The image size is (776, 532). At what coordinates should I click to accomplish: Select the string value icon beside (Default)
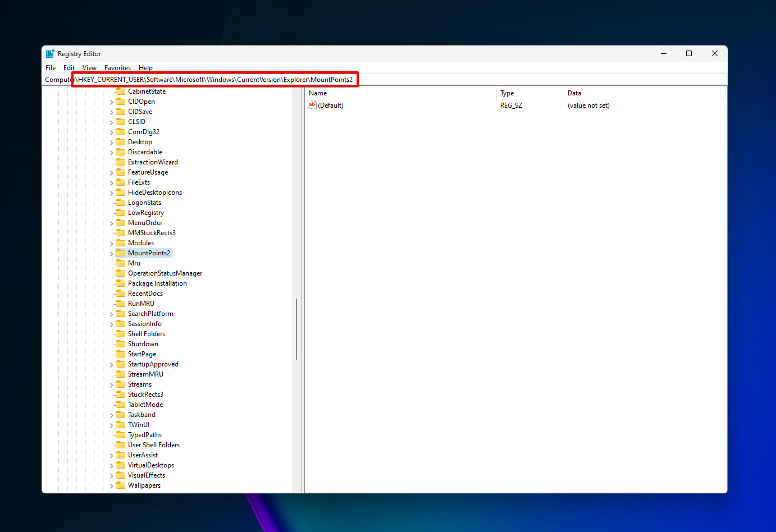click(x=312, y=105)
